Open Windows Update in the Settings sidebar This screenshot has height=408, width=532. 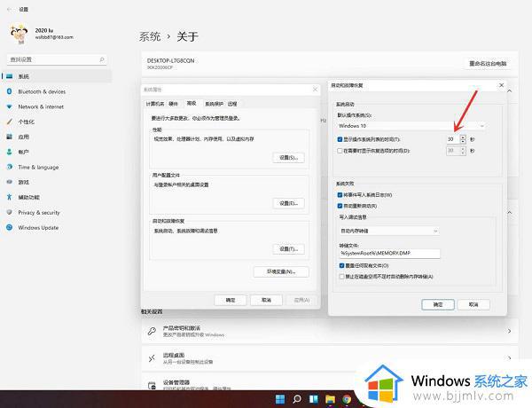click(x=57, y=227)
